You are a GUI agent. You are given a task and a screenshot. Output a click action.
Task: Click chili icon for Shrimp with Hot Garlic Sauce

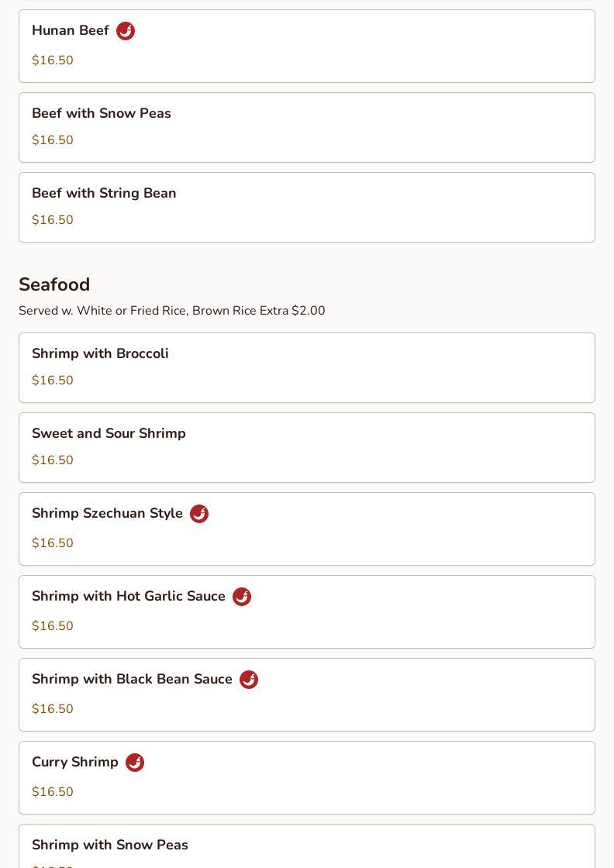pos(242,597)
